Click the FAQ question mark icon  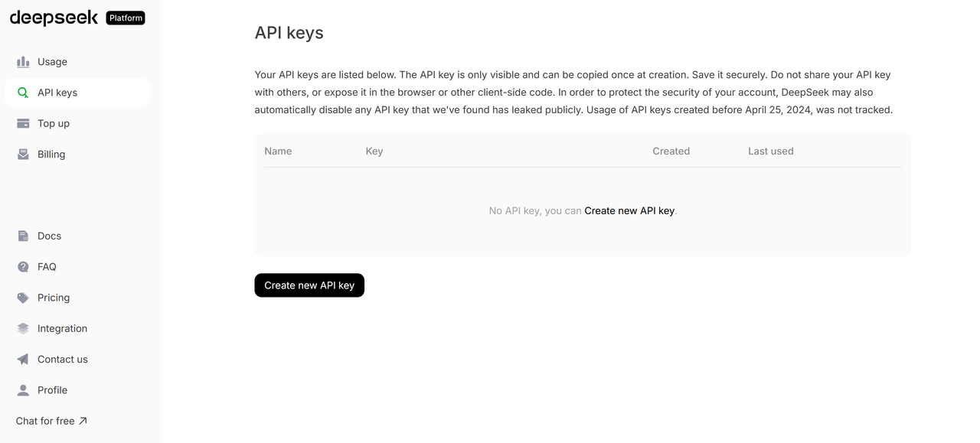pos(23,267)
